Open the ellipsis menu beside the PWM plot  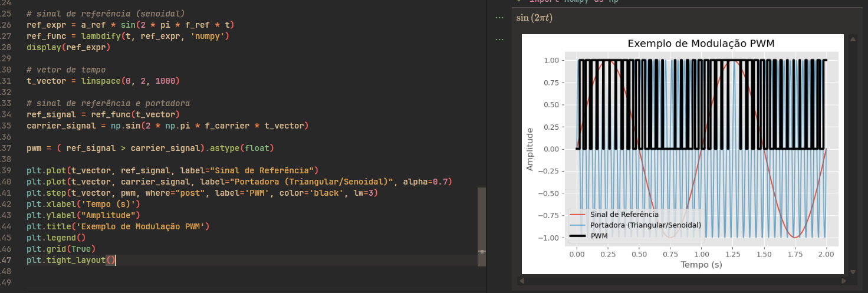pos(499,39)
